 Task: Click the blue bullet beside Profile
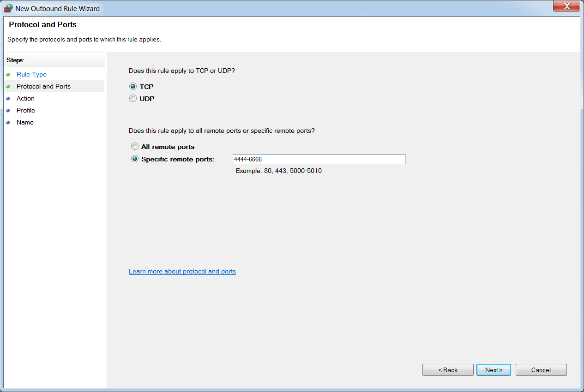coord(8,110)
